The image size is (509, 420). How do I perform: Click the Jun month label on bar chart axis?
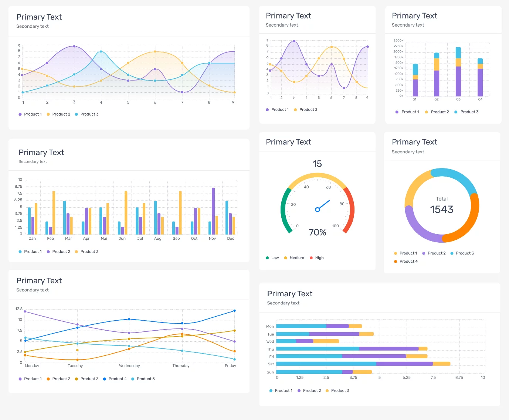(122, 239)
